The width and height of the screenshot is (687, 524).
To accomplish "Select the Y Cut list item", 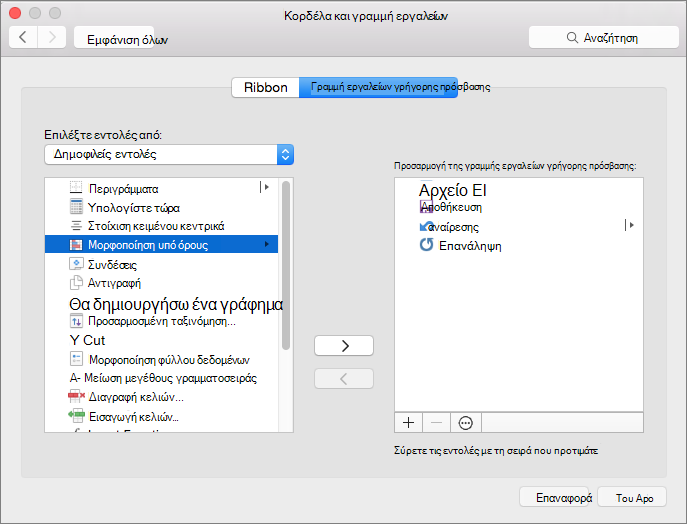I will [162, 340].
